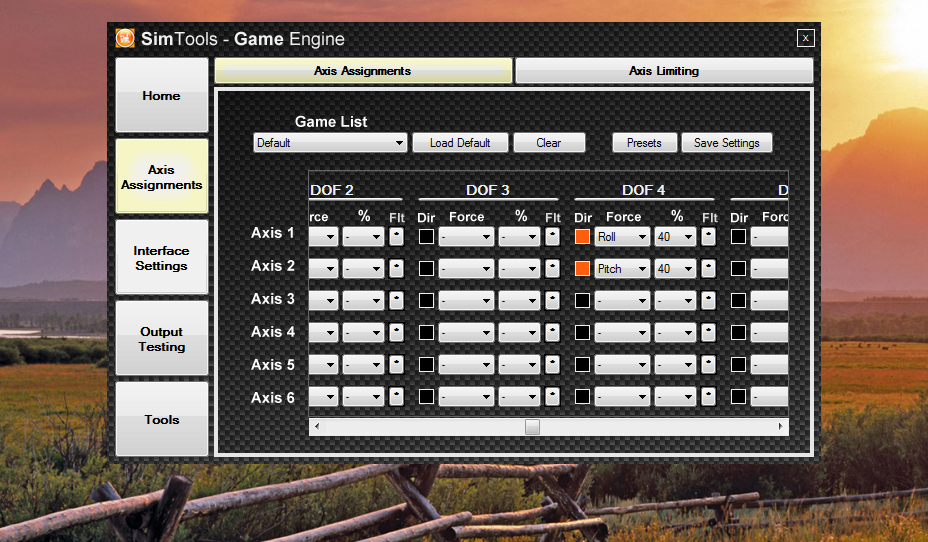This screenshot has height=542, width=928.
Task: Toggle DOF 4 Dir box for Axis 3
Action: point(582,301)
